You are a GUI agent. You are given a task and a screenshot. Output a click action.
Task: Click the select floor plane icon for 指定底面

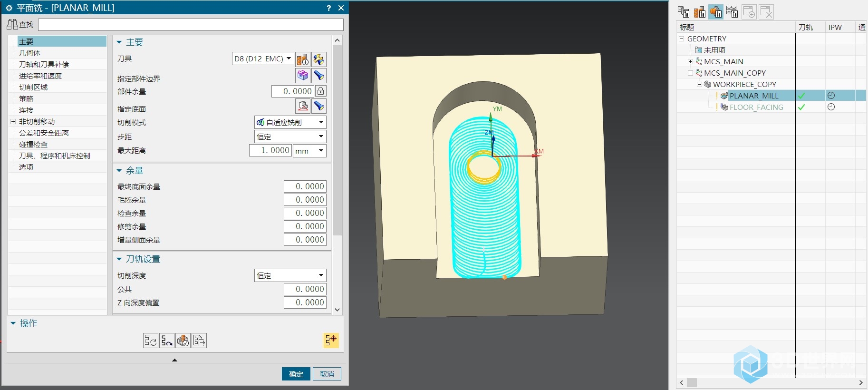pos(303,106)
